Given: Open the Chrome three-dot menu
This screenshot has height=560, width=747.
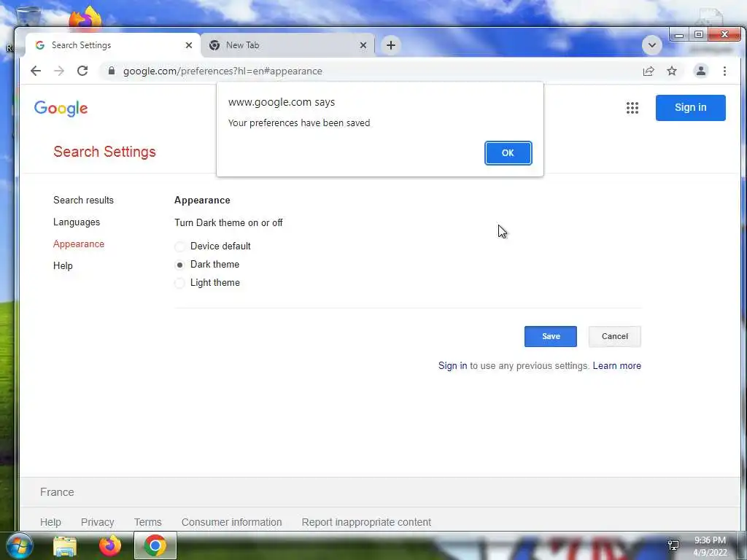Looking at the screenshot, I should [x=724, y=71].
